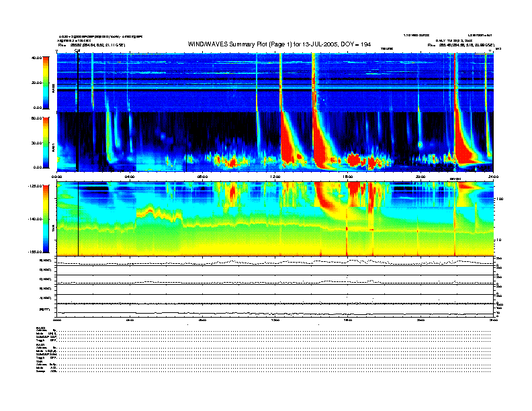Click the -155.00 label on TNR scale
532x411 pixels.
pos(35,252)
